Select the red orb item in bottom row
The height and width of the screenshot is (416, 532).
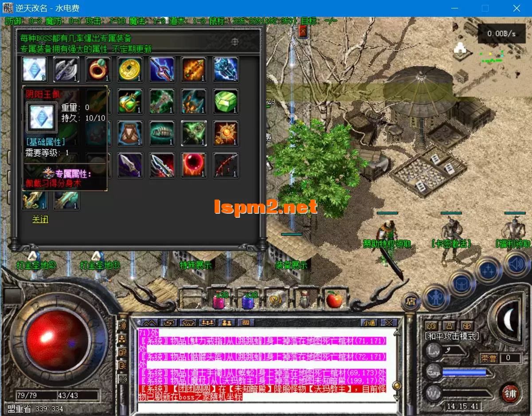pyautogui.click(x=194, y=165)
